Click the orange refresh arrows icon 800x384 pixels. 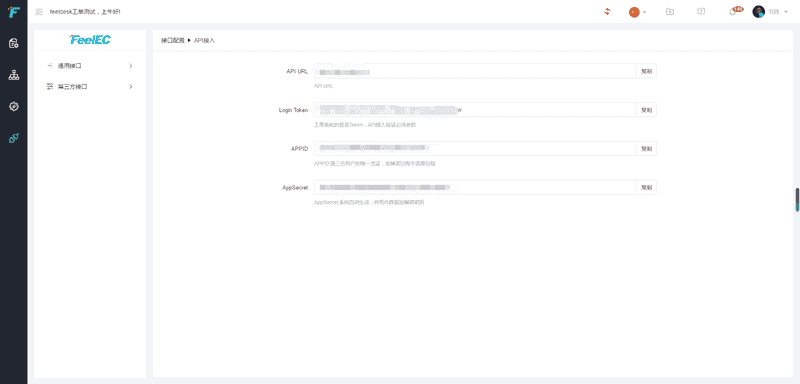click(x=607, y=12)
